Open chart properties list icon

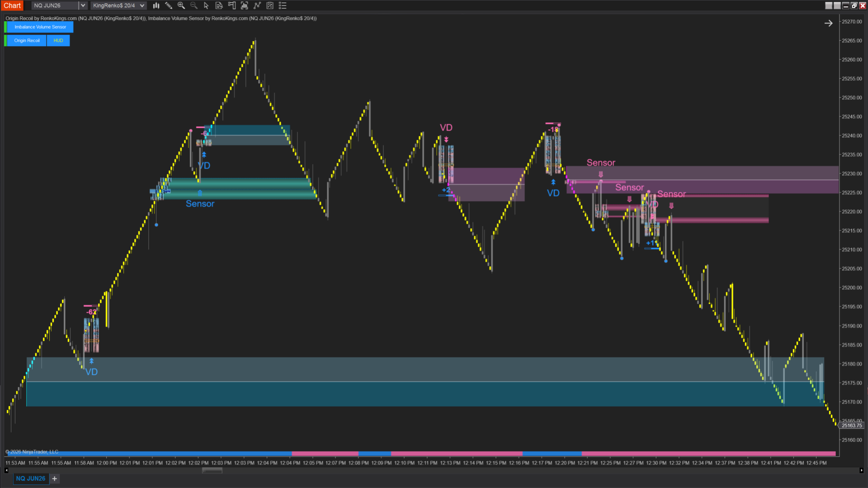[x=283, y=5]
